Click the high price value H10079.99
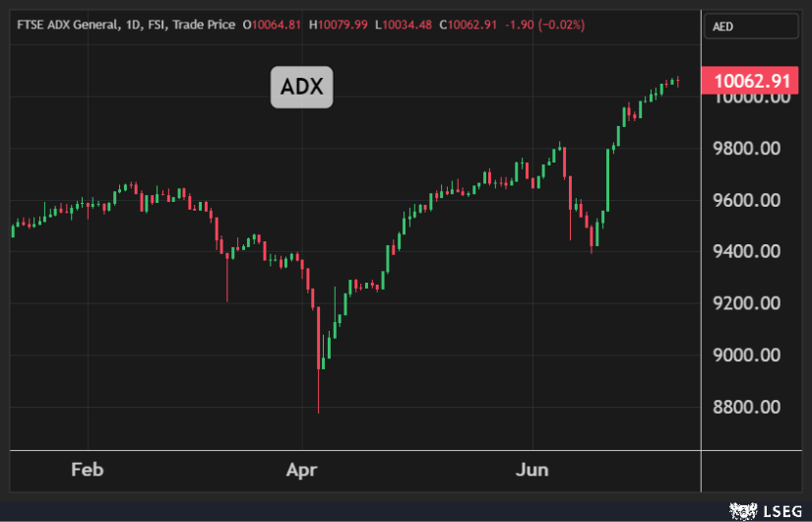The height and width of the screenshot is (522, 812). 341,25
